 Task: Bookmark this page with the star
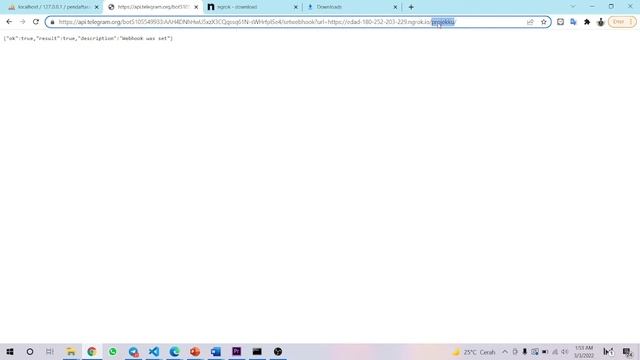click(544, 22)
